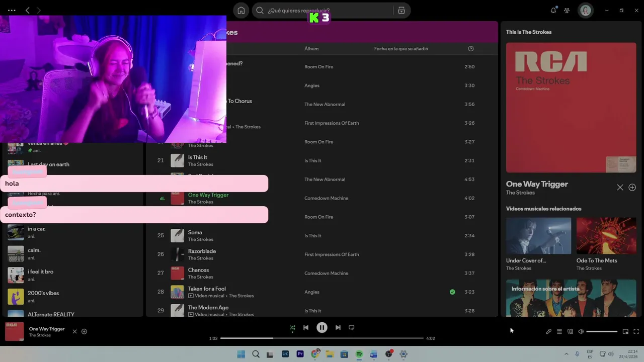This screenshot has height=362, width=644.
Task: Open Friend Activity icon
Action: (x=567, y=11)
